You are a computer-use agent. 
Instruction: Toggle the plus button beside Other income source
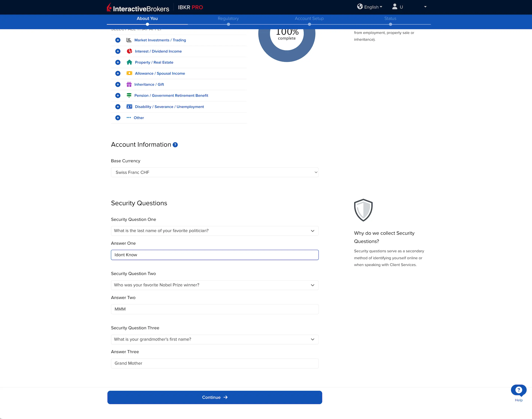(x=118, y=118)
